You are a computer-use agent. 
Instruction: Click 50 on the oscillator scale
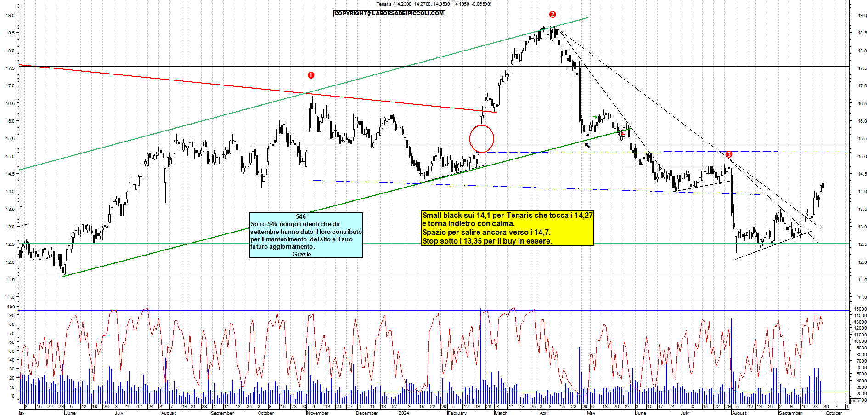[x=12, y=351]
